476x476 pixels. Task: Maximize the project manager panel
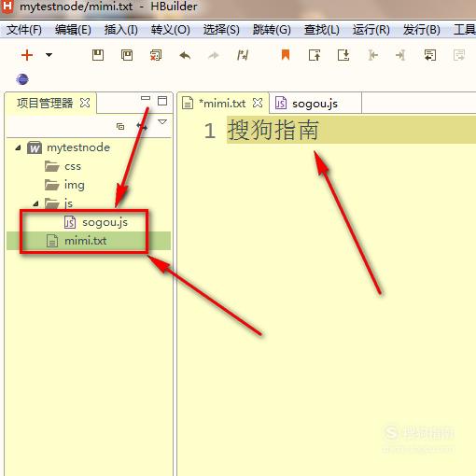pos(162,101)
